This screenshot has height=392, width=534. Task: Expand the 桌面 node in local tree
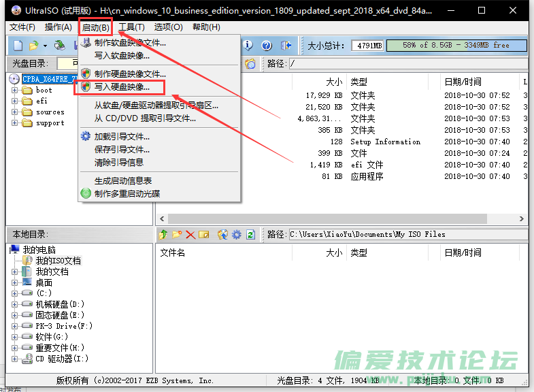(x=15, y=282)
